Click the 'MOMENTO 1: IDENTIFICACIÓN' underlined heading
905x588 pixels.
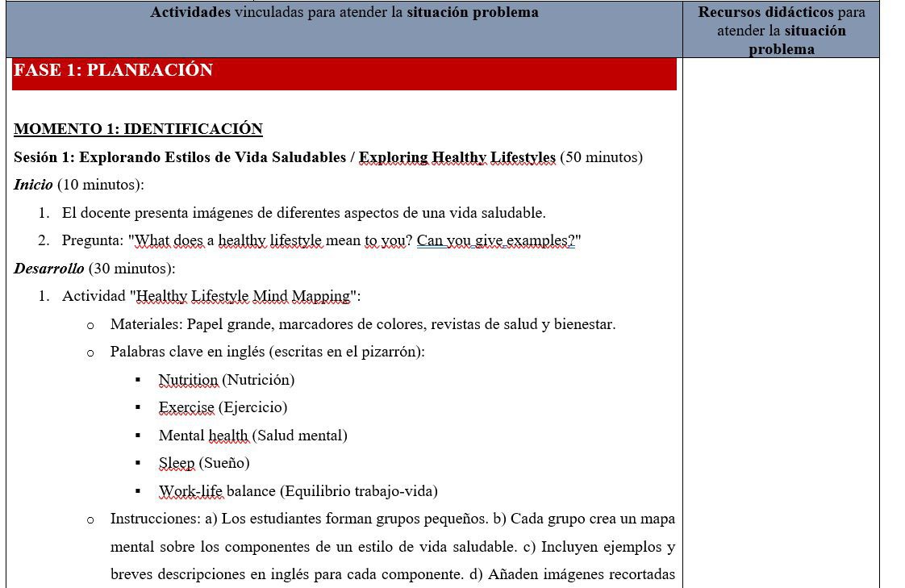point(138,129)
